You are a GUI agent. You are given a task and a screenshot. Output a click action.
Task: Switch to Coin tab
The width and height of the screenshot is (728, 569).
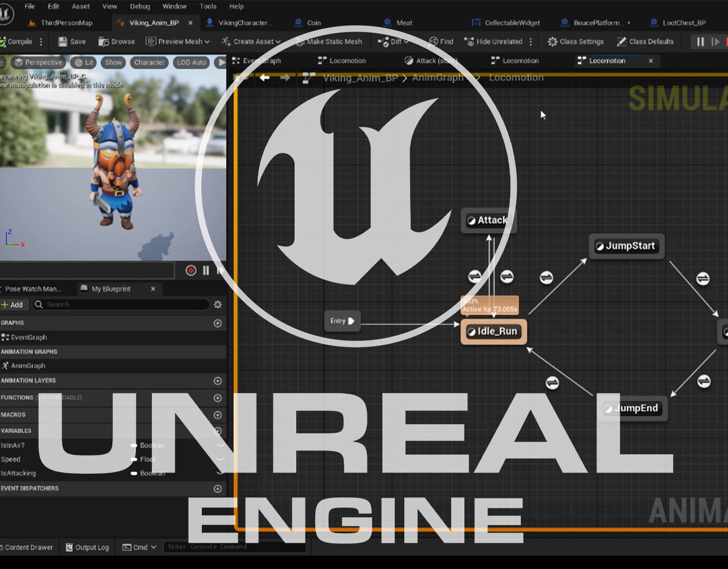pos(308,23)
